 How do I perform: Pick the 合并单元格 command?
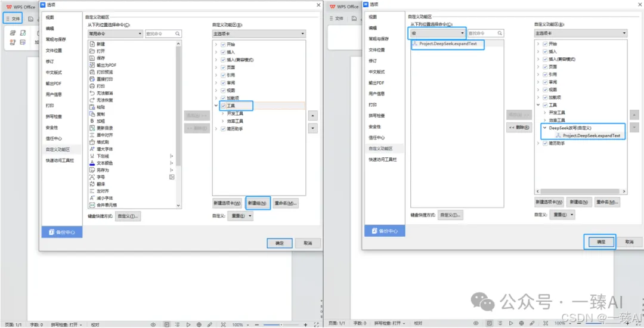pos(106,205)
